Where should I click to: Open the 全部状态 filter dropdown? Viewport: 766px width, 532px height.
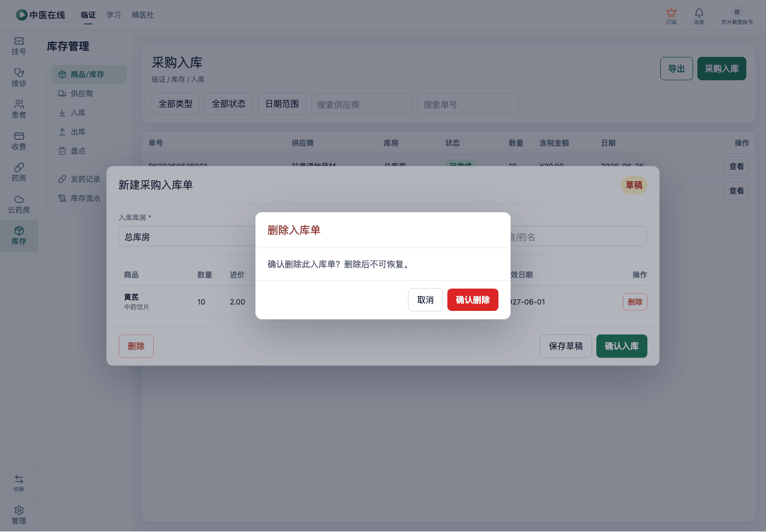click(x=229, y=104)
